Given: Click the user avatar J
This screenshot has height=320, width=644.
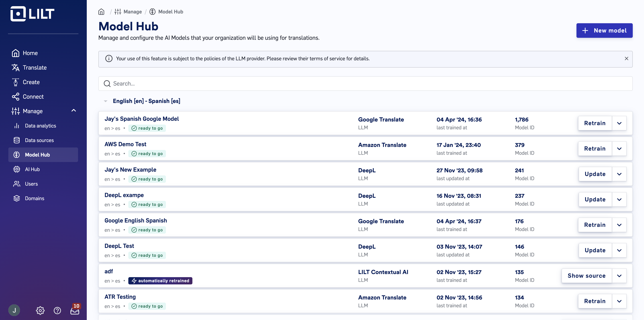Looking at the screenshot, I should [14, 310].
